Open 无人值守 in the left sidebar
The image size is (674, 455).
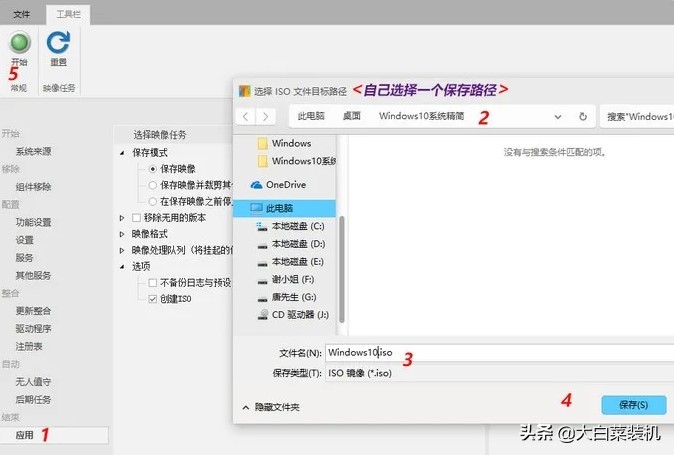[34, 382]
